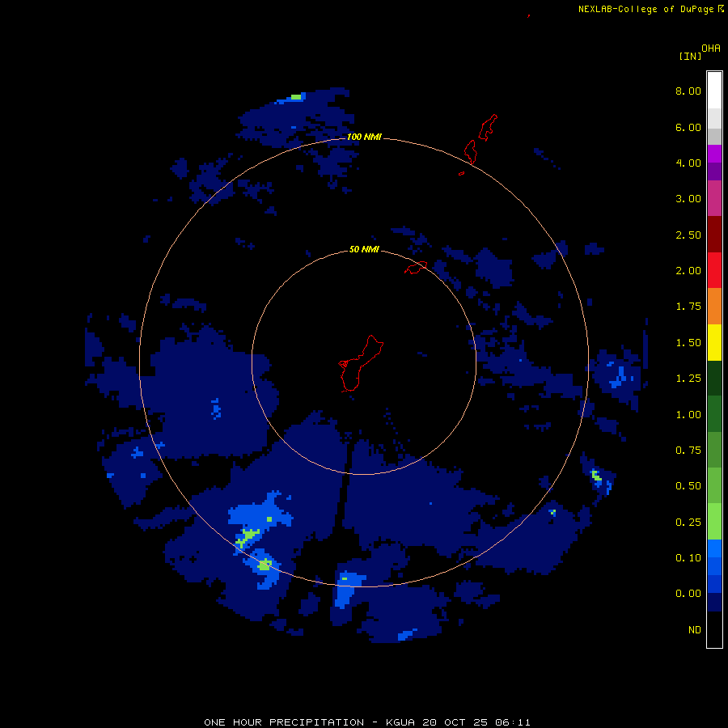Click the 1.25 legend value
This screenshot has height=728, width=728.
[x=688, y=379]
